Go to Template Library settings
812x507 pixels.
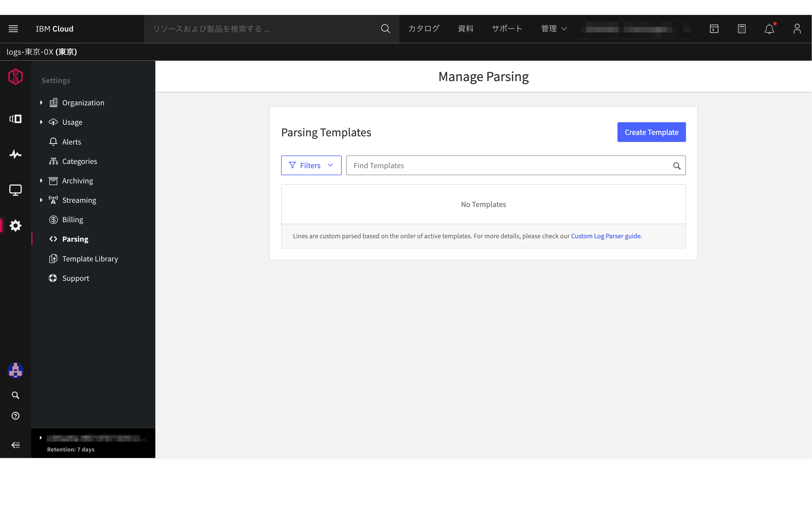[x=90, y=259]
